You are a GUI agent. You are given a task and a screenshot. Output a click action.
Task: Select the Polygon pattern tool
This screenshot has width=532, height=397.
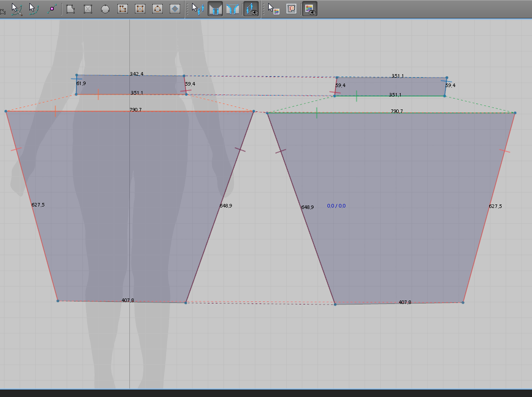(x=71, y=9)
